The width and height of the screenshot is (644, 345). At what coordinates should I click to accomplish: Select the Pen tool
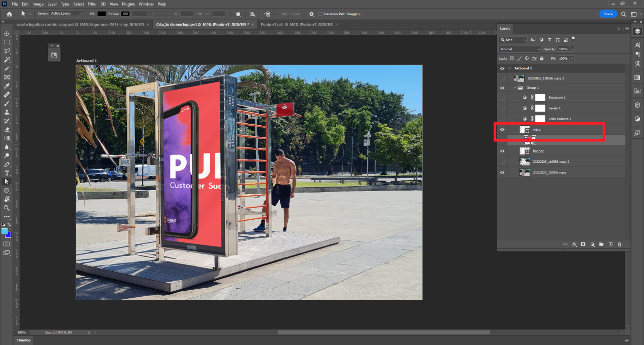tap(7, 164)
